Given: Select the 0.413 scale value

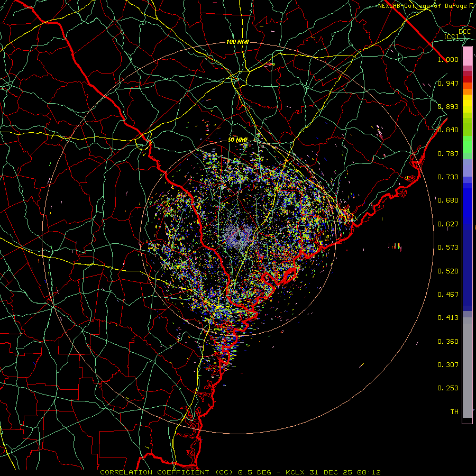Looking at the screenshot, I should [x=448, y=318].
